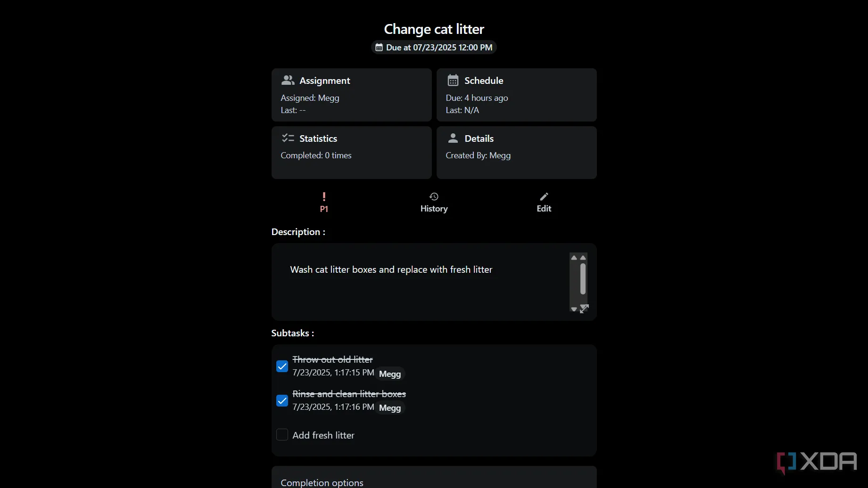This screenshot has width=868, height=488.
Task: Click the Edit pencil icon
Action: [x=544, y=196]
